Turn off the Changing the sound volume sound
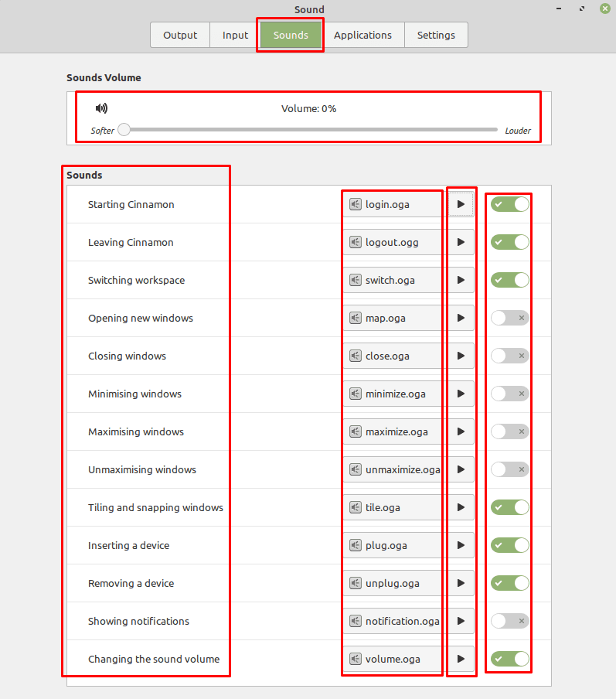The image size is (616, 699). 510,659
